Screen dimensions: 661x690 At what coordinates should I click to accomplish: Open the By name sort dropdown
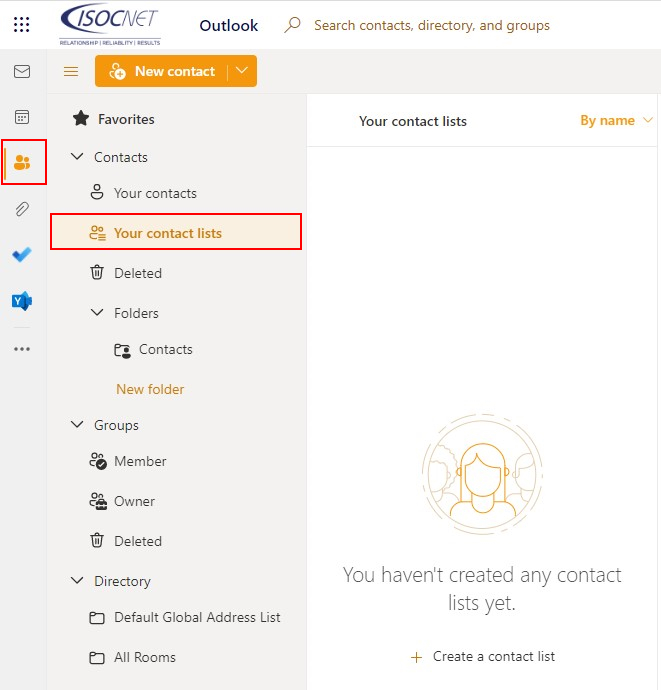coord(616,121)
